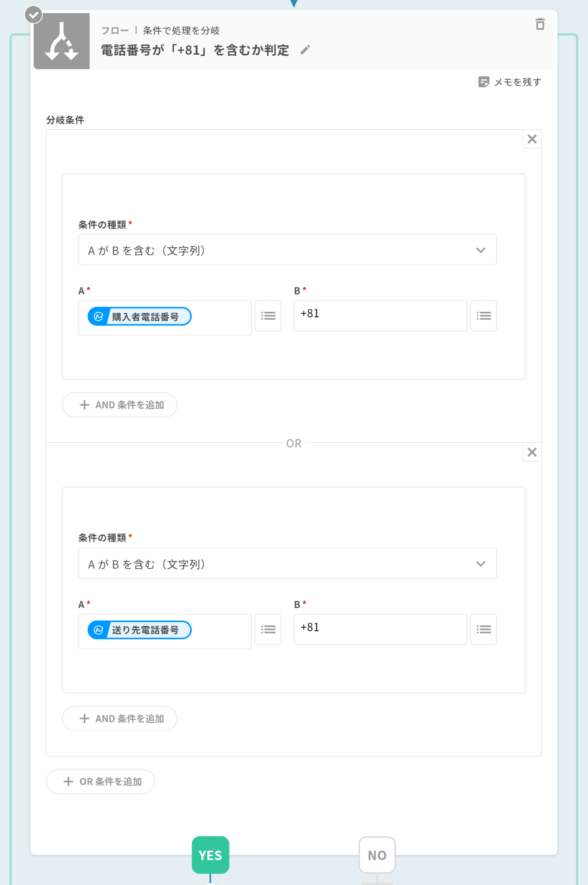The height and width of the screenshot is (885, 588).
Task: Click the 送り先電話番号 variable chip
Action: tap(139, 630)
